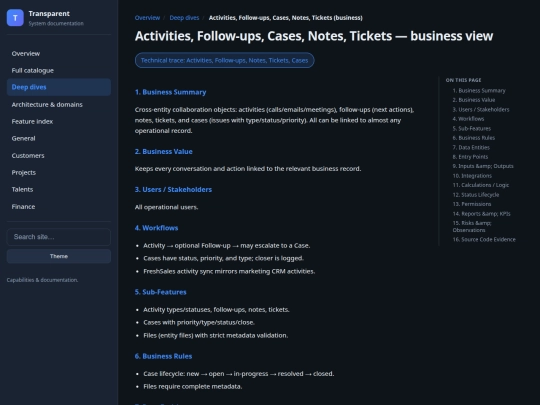Open General section in sidebar
This screenshot has height=405, width=540.
click(59, 138)
